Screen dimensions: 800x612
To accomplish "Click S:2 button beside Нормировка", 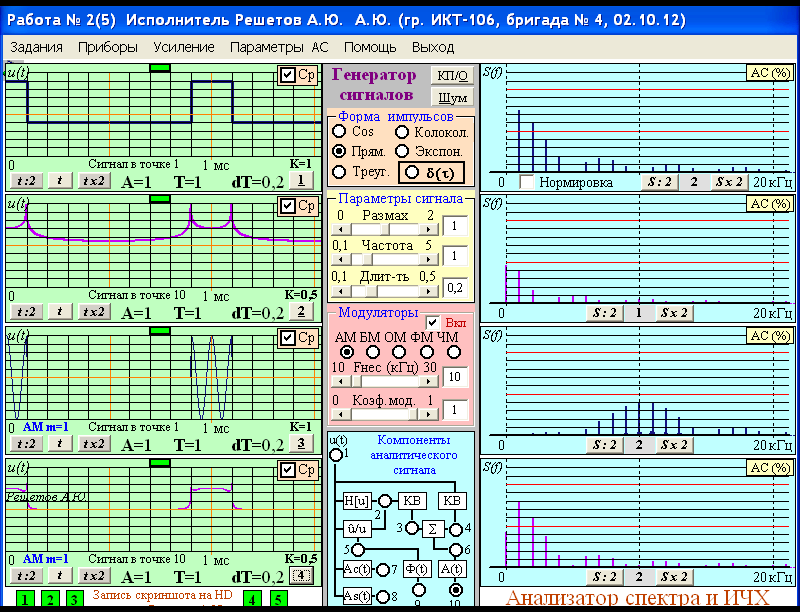I will pyautogui.click(x=659, y=182).
